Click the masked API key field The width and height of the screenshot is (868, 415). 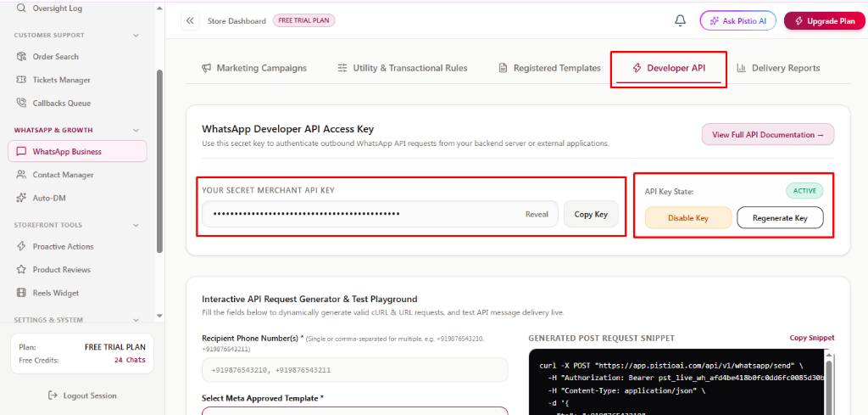point(380,214)
